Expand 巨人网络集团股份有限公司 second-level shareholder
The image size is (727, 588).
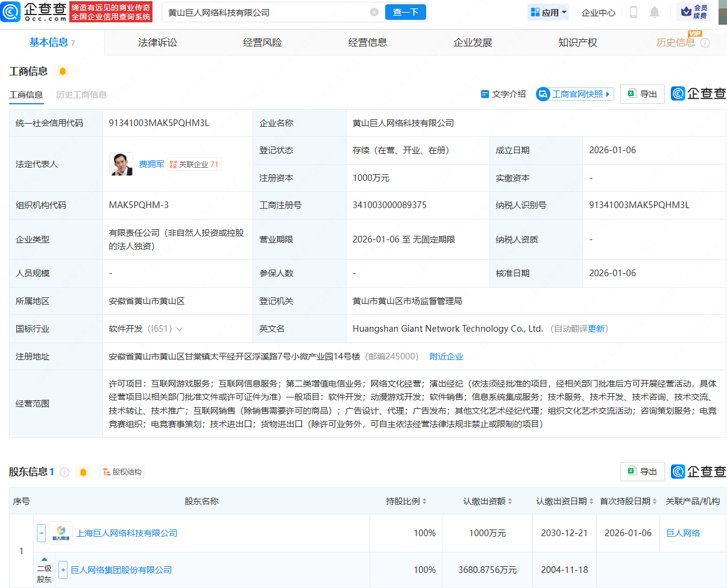65,569
